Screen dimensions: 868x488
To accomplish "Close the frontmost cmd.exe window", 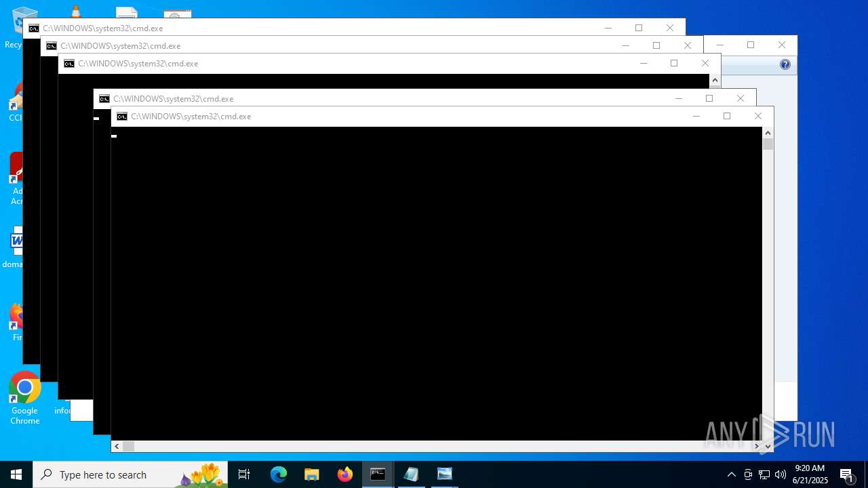I will tap(758, 117).
